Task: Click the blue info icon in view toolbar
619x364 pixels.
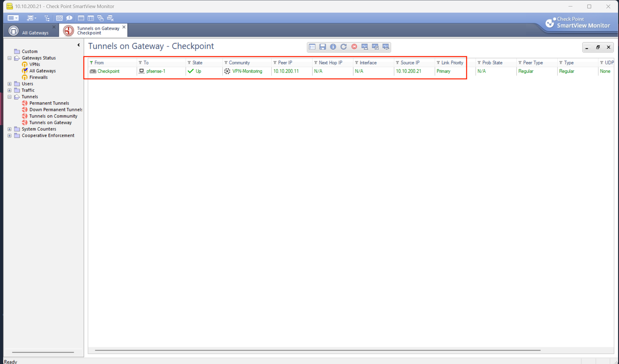Action: pyautogui.click(x=333, y=47)
